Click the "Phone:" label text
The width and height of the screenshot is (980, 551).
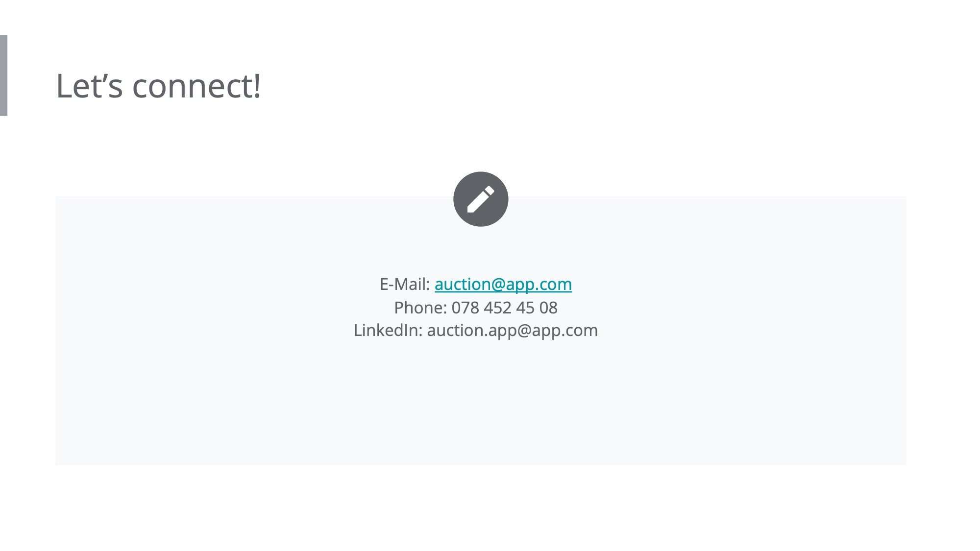420,308
